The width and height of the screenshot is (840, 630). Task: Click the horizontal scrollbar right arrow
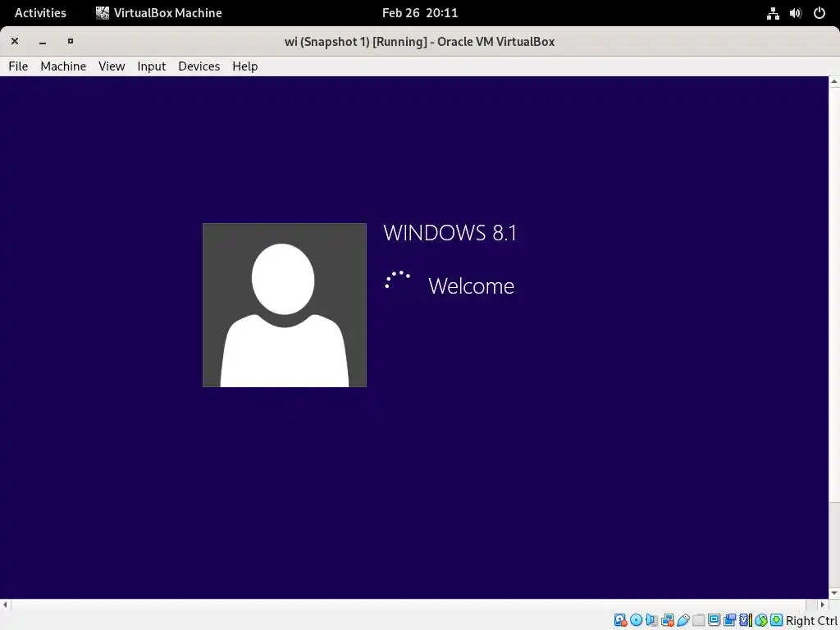pyautogui.click(x=823, y=605)
